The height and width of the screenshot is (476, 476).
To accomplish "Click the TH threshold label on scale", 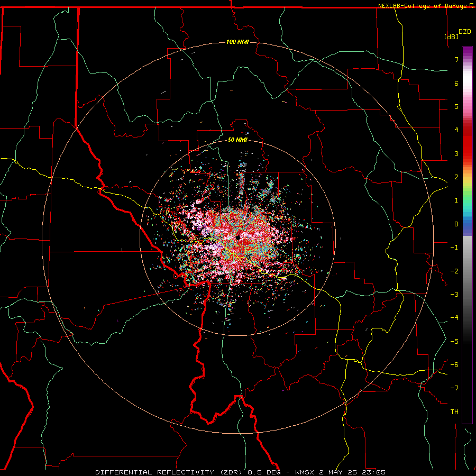I will coord(454,411).
